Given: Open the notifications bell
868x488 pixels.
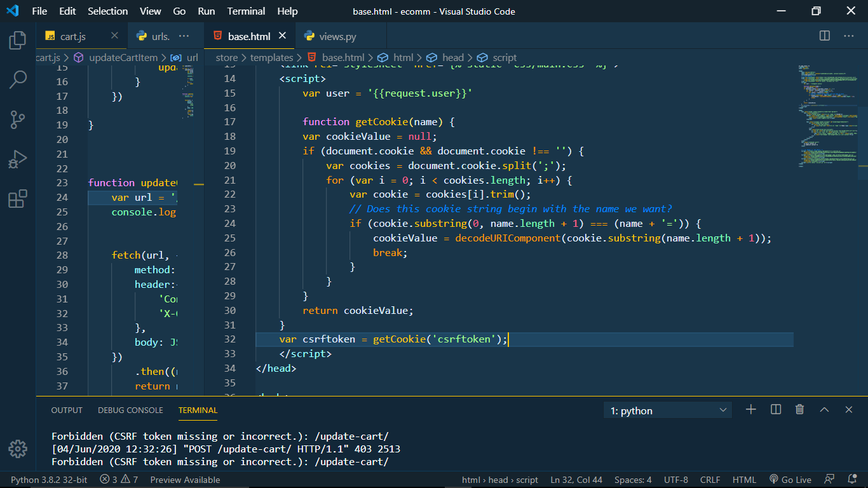Looking at the screenshot, I should coord(853,480).
